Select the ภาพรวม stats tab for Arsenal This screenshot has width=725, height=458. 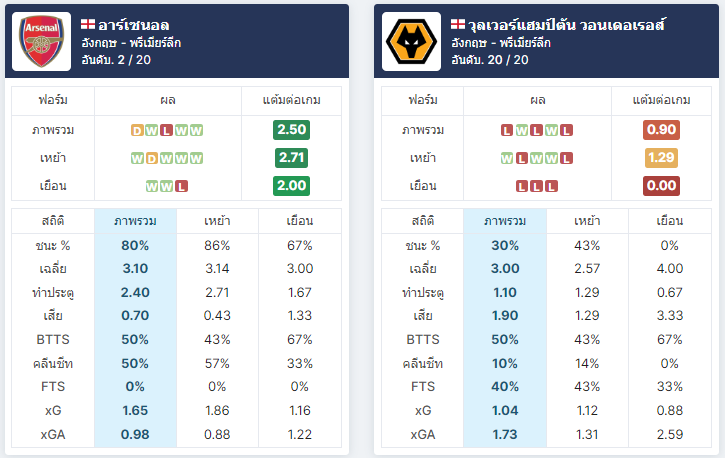135,221
